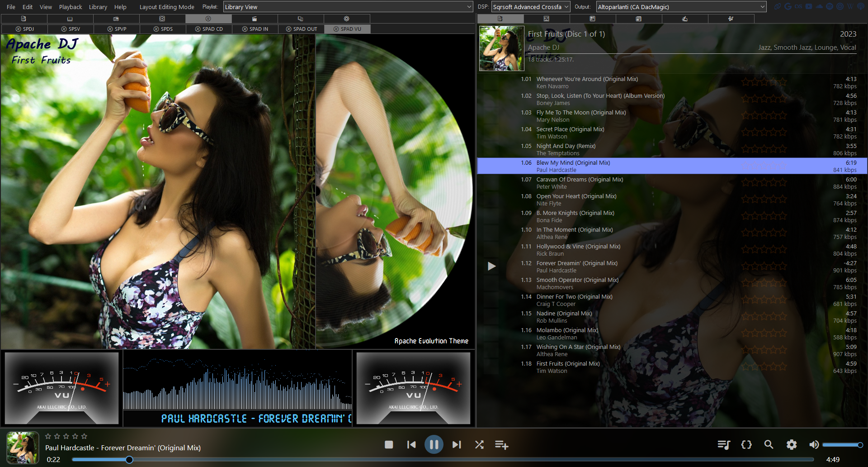Screen dimensions: 868x467
Task: Stop playback with the stop button
Action: [x=389, y=445]
